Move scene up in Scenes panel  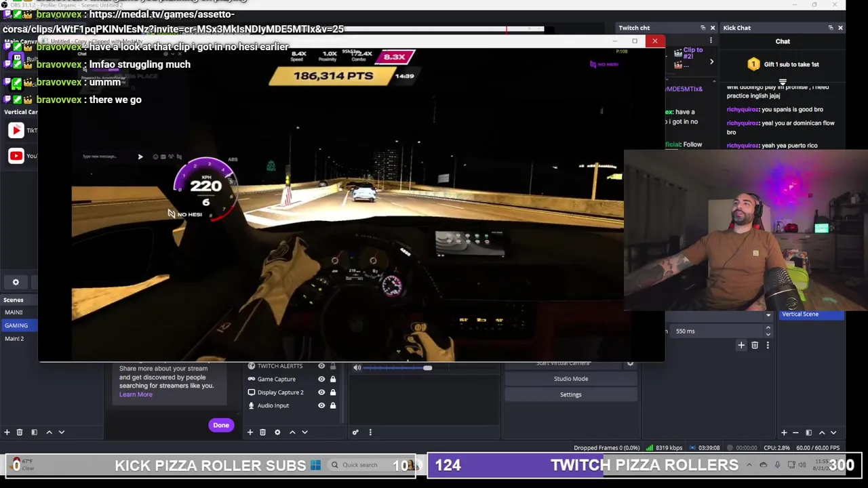[x=49, y=432]
